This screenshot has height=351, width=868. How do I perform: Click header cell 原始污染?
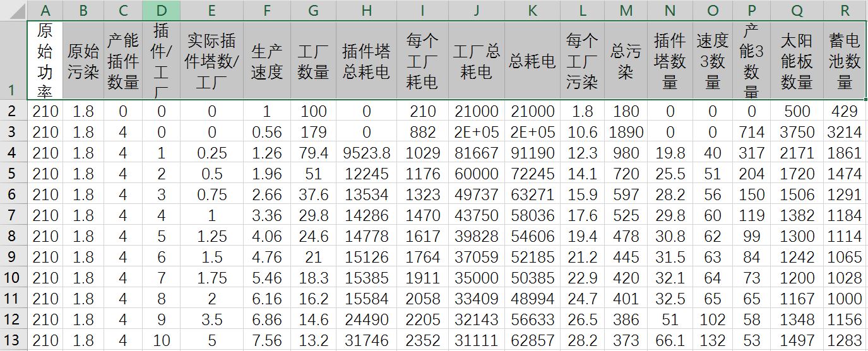click(x=83, y=60)
